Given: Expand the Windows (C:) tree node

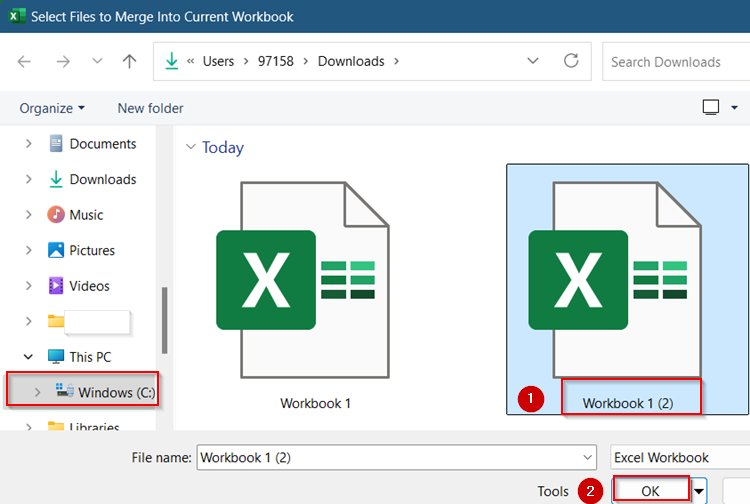Looking at the screenshot, I should pyautogui.click(x=37, y=393).
